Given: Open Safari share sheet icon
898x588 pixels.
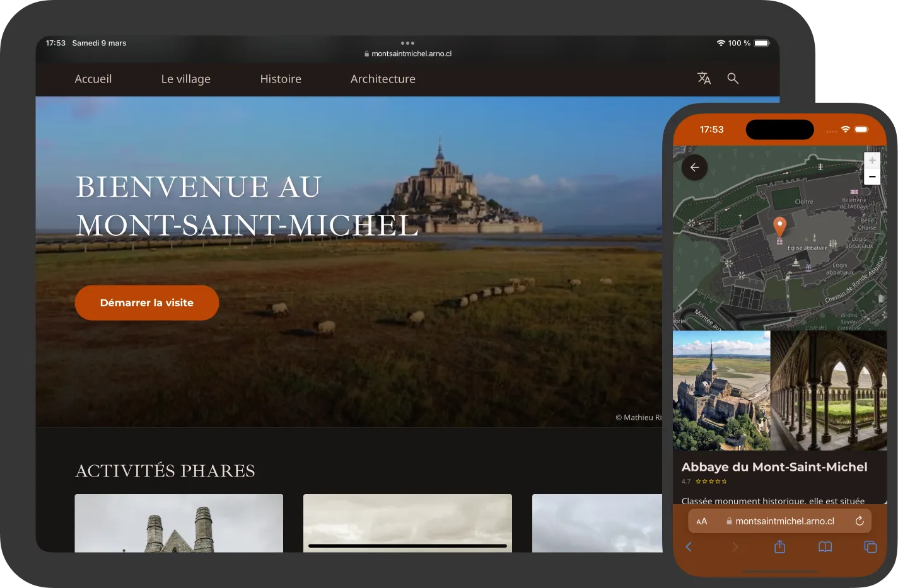Looking at the screenshot, I should (780, 547).
